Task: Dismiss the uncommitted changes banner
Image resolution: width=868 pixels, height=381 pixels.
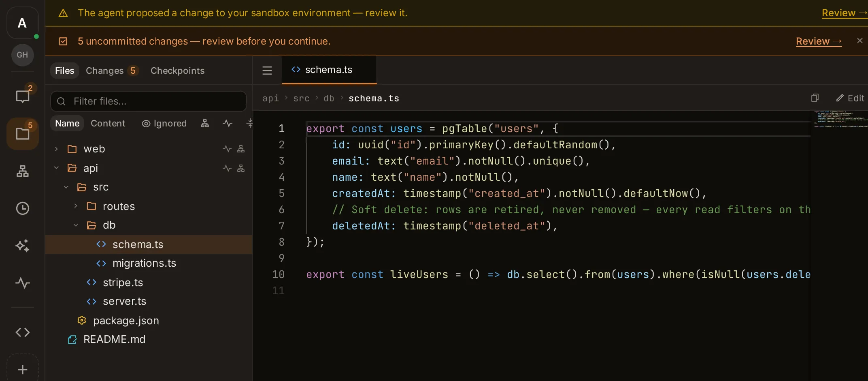Action: point(860,41)
